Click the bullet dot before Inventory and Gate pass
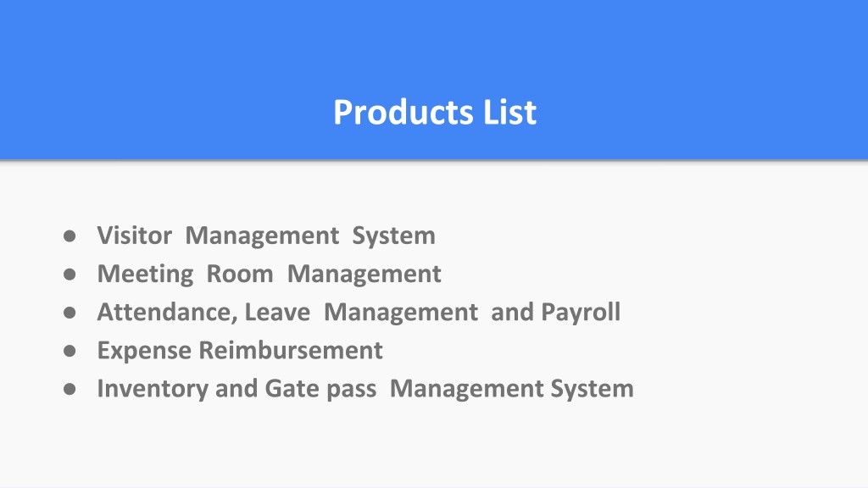 (x=70, y=389)
